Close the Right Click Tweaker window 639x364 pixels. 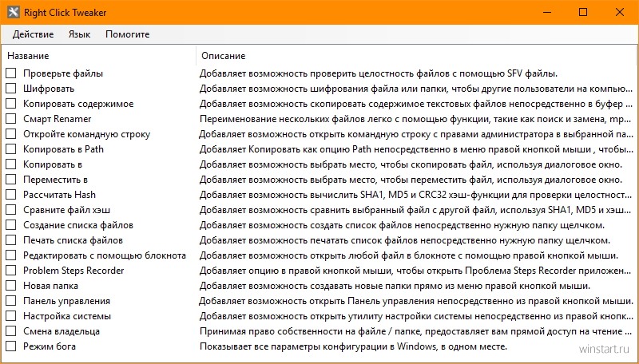(x=620, y=12)
